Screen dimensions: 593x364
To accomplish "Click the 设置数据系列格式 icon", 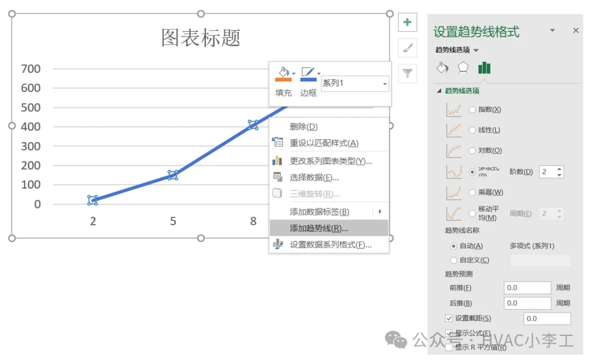I will [278, 244].
